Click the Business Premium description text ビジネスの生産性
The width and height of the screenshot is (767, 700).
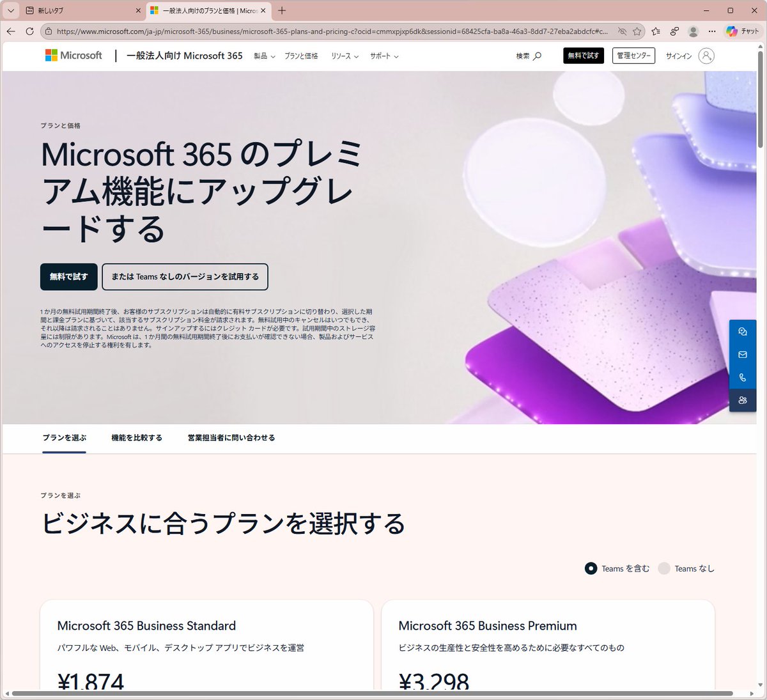coord(511,648)
